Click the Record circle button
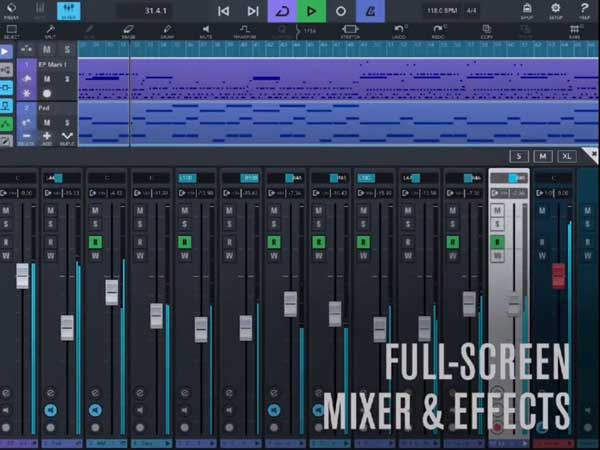 pos(341,11)
